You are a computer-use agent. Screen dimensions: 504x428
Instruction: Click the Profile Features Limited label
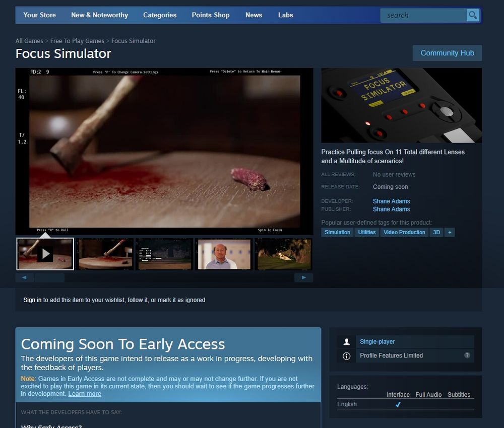tap(391, 355)
